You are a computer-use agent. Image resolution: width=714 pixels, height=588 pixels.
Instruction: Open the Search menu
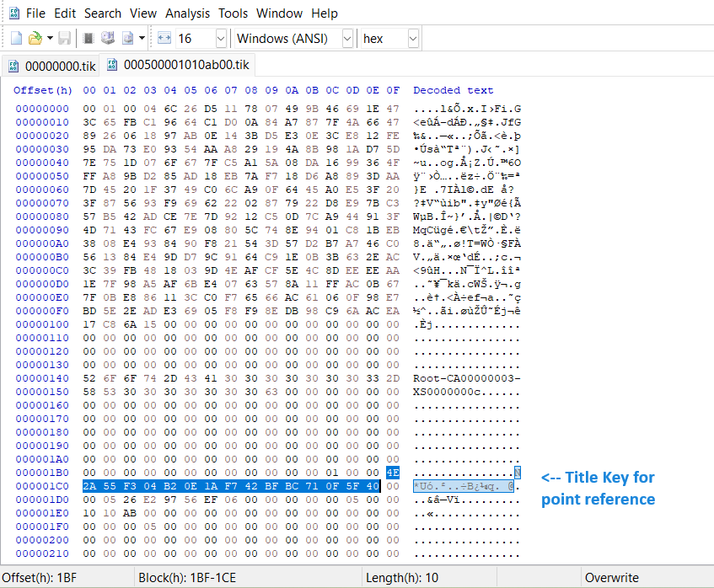(103, 13)
